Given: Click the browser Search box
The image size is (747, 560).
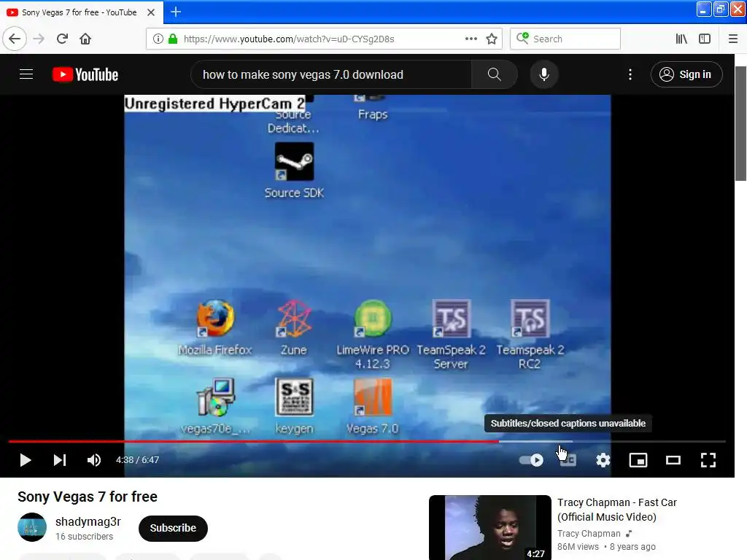Looking at the screenshot, I should pos(565,39).
